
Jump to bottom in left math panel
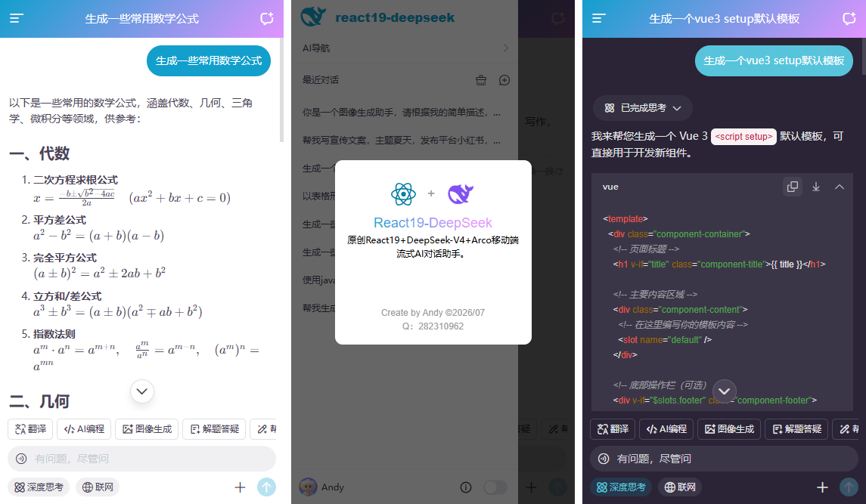point(142,391)
